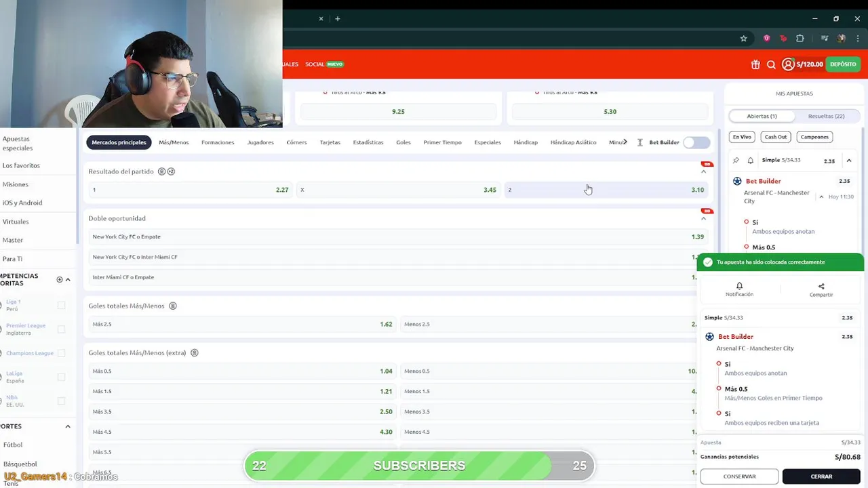
Task: Select the Mercados principales tab
Action: coord(119,142)
